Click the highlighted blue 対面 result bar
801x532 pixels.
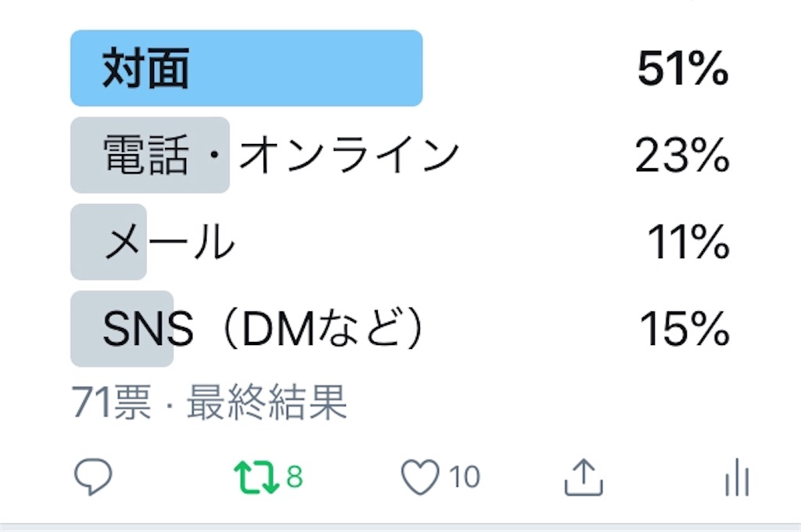(x=248, y=68)
